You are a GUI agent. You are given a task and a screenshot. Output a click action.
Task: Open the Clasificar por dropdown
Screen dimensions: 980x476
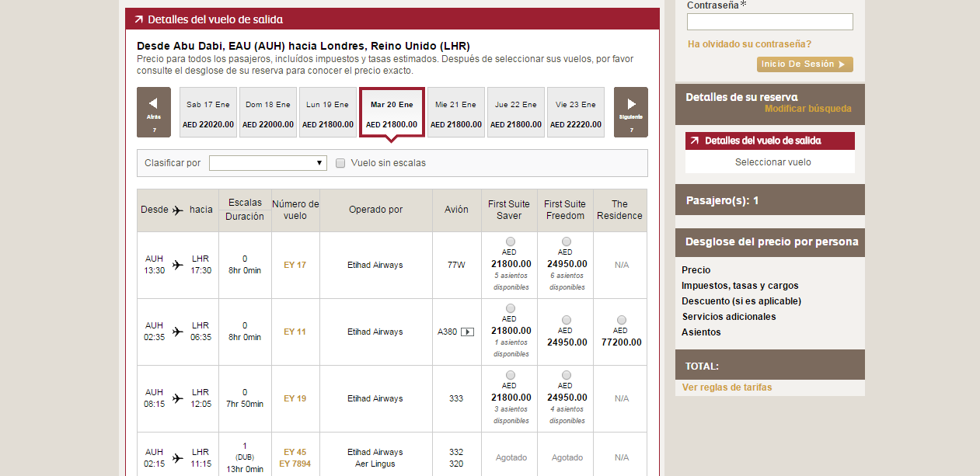(x=267, y=163)
